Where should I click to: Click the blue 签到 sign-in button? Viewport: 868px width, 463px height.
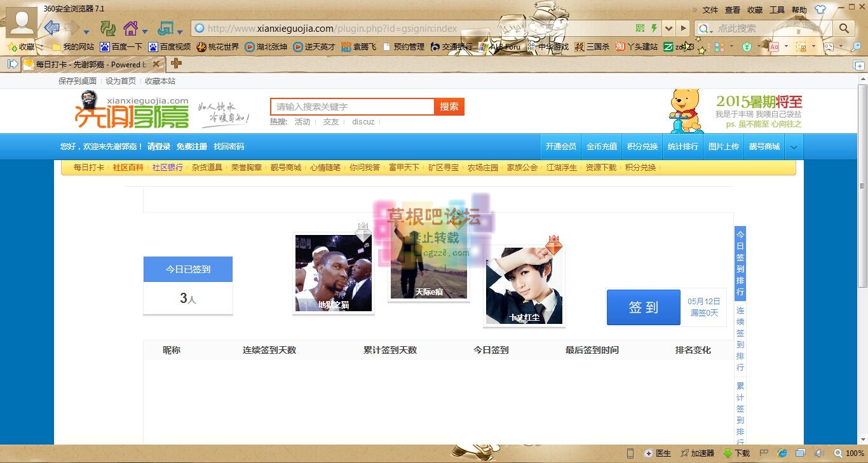(643, 307)
